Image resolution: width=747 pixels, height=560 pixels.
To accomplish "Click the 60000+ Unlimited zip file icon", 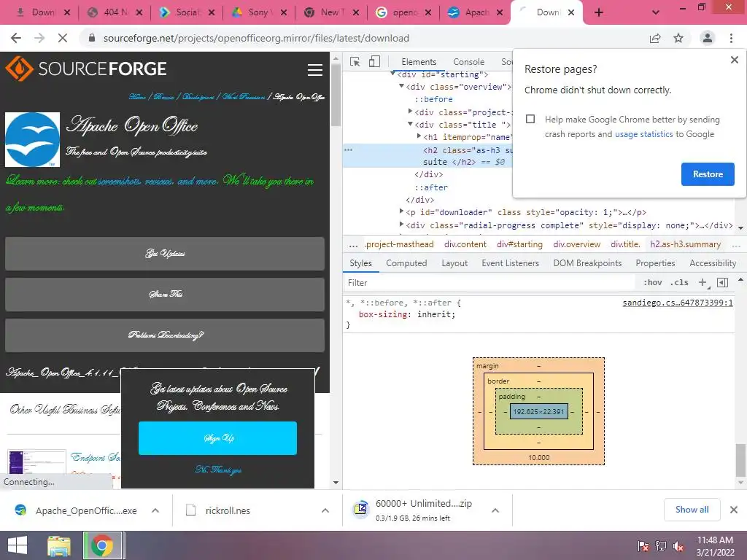I will (x=361, y=509).
